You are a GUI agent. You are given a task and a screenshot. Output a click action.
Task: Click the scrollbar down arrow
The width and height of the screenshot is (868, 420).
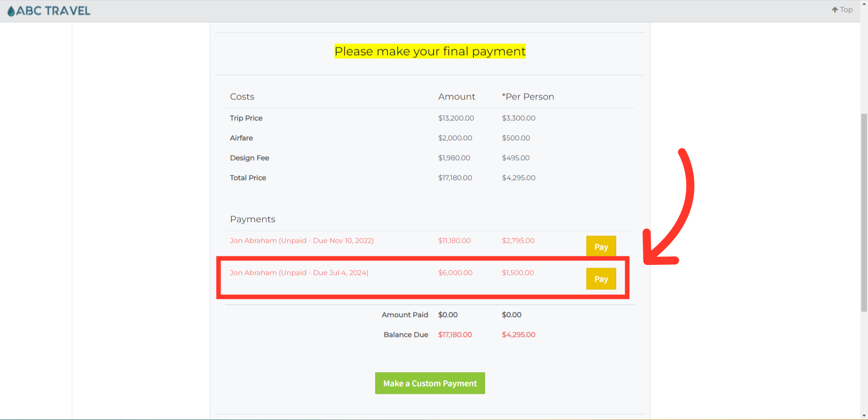864,416
